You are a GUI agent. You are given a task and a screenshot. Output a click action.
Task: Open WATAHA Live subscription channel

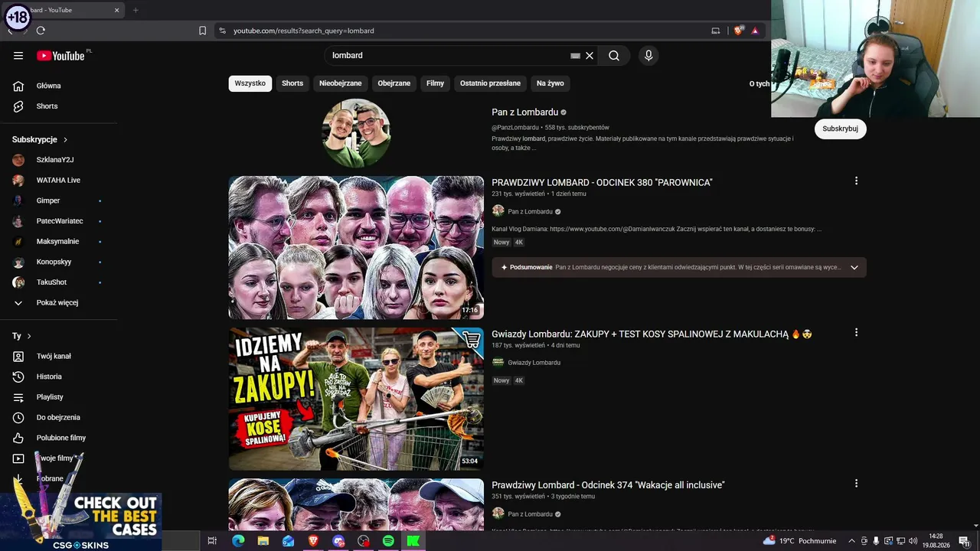(x=59, y=181)
